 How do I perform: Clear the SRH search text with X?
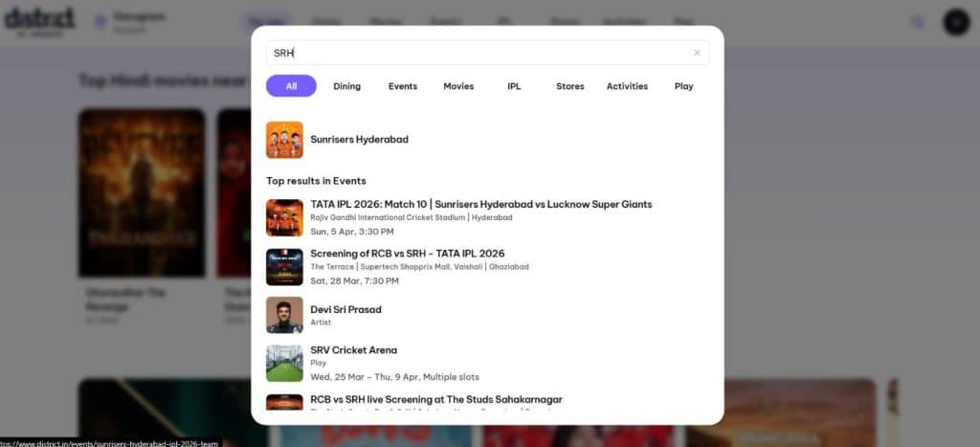click(697, 53)
